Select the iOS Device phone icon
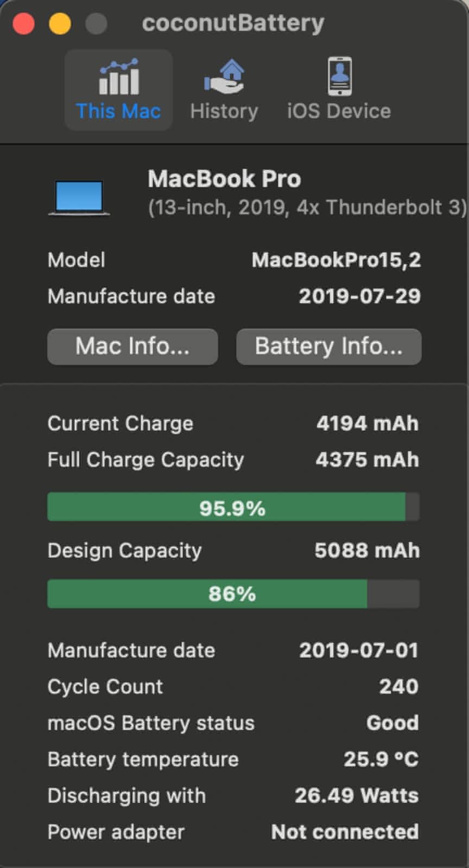 pos(339,77)
